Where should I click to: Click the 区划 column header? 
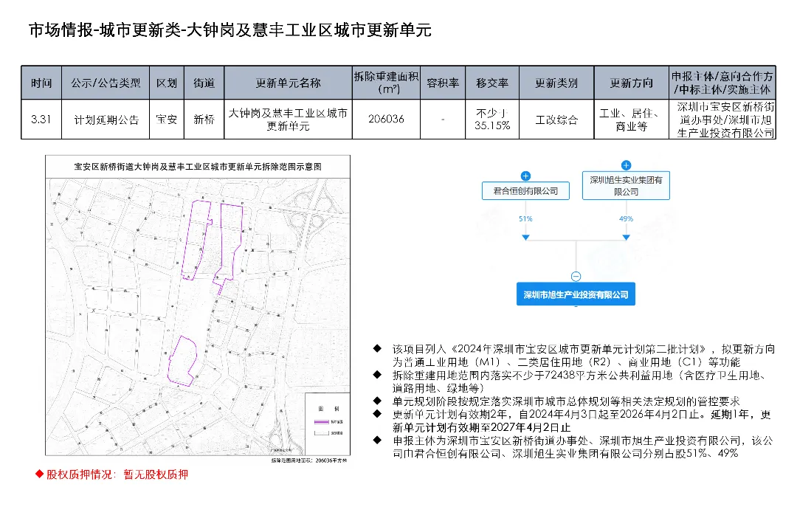167,83
